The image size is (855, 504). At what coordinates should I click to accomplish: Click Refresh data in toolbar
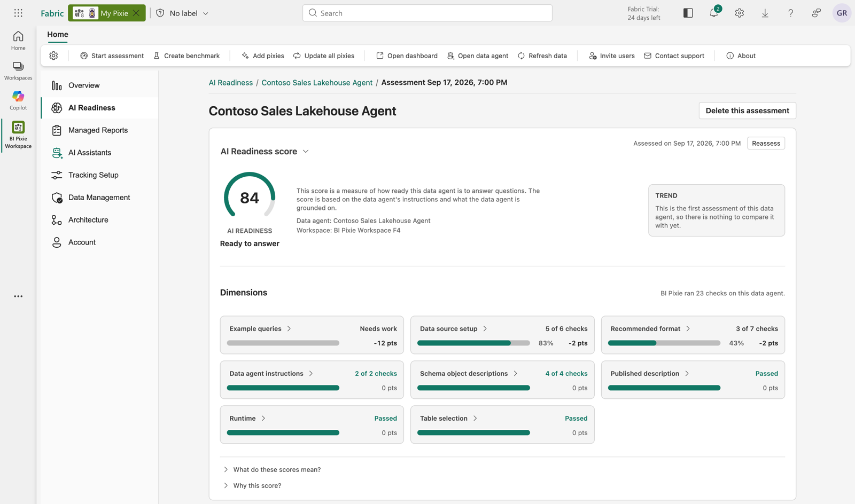click(x=542, y=56)
